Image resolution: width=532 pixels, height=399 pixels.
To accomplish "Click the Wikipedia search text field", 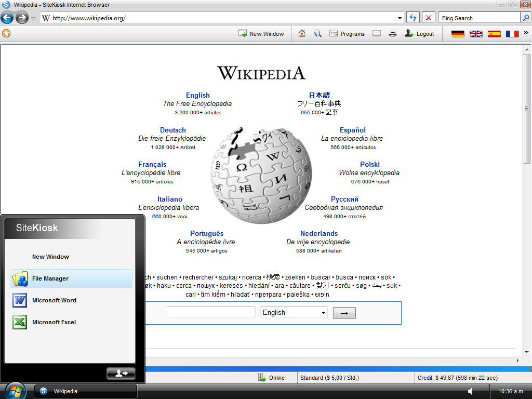I will (x=211, y=312).
